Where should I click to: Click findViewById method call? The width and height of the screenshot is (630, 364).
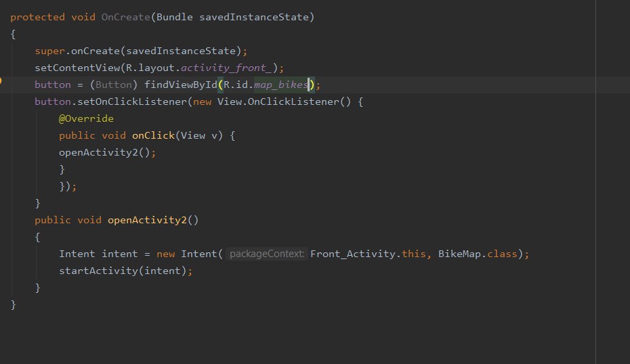click(181, 85)
